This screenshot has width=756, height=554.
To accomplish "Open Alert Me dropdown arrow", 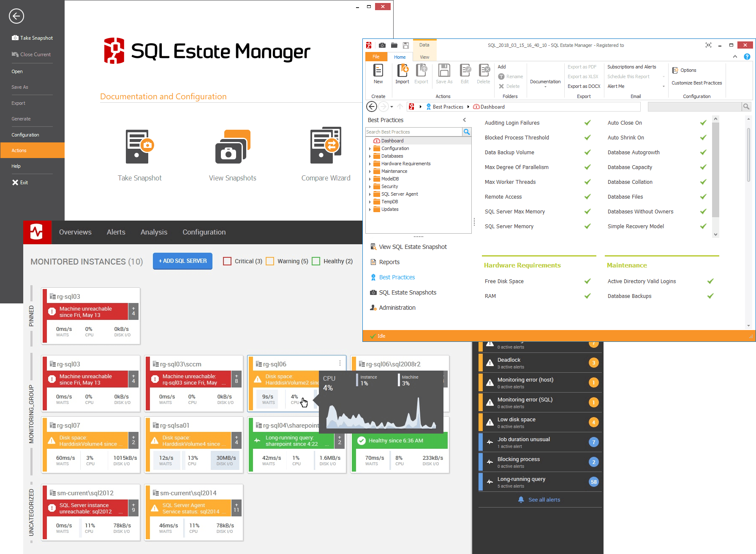I will (664, 86).
